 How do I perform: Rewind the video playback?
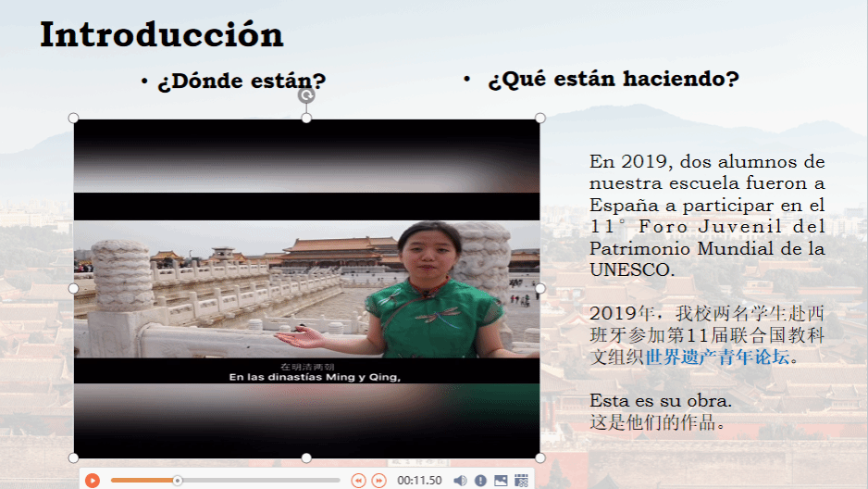click(358, 481)
